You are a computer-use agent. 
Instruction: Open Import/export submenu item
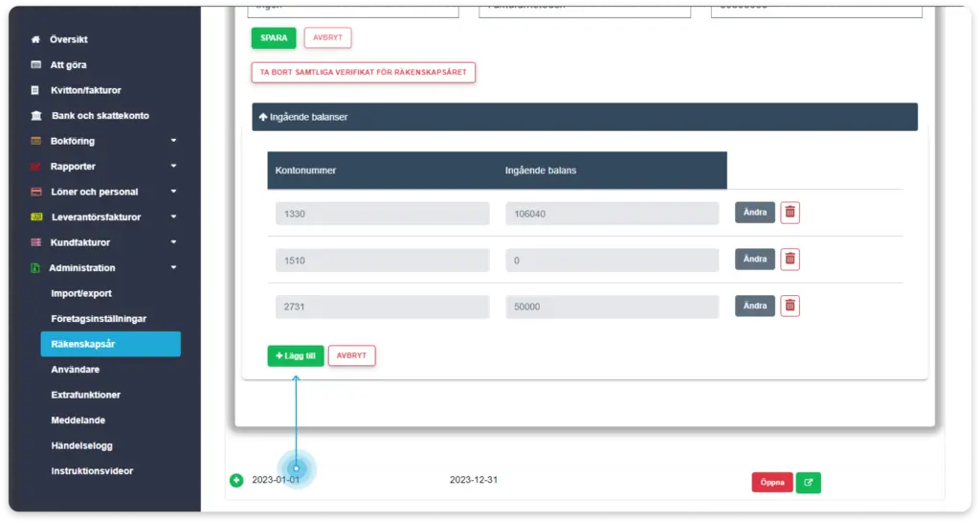tap(81, 293)
